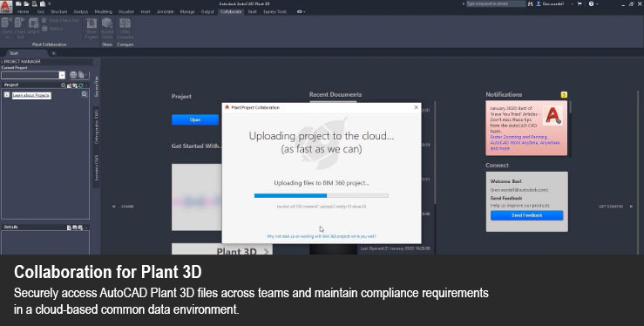Click the magnifier icon beside Learn about Projects
Screen dimensions: 644x326
coord(85,94)
